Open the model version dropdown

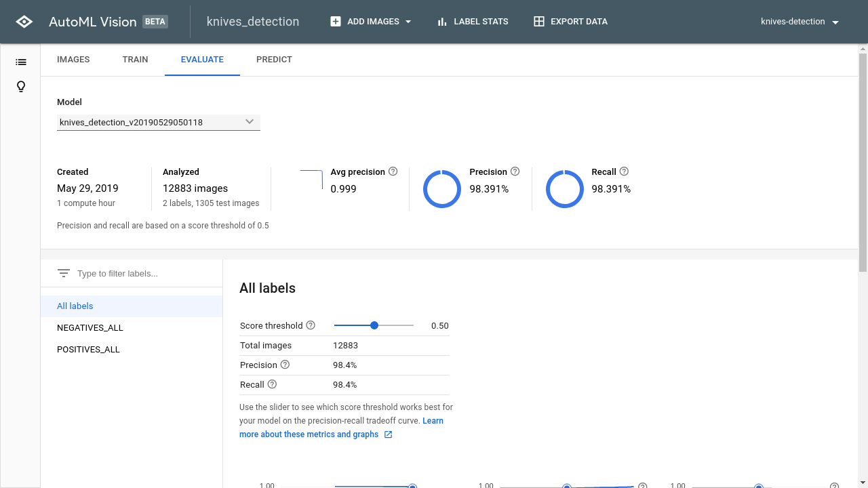pyautogui.click(x=159, y=122)
